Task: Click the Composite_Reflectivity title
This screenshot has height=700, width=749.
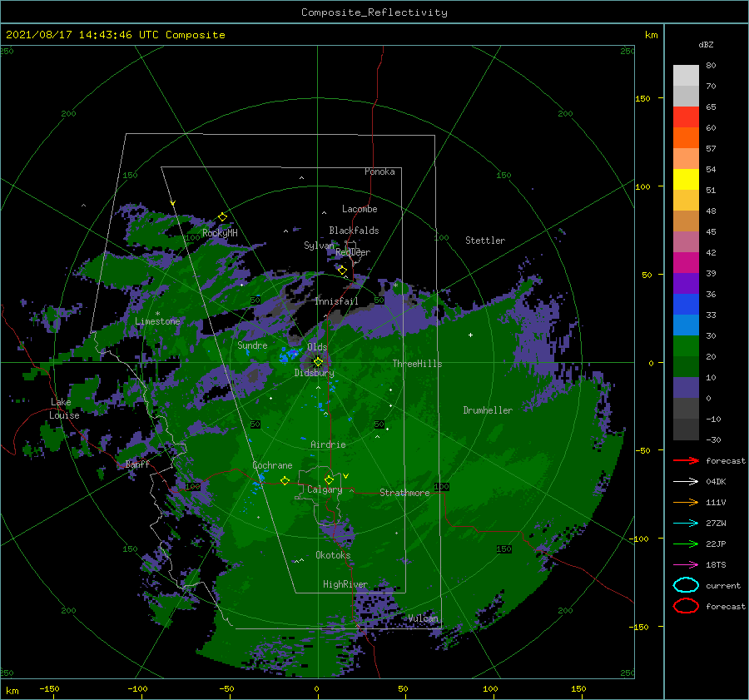Action: [x=374, y=12]
